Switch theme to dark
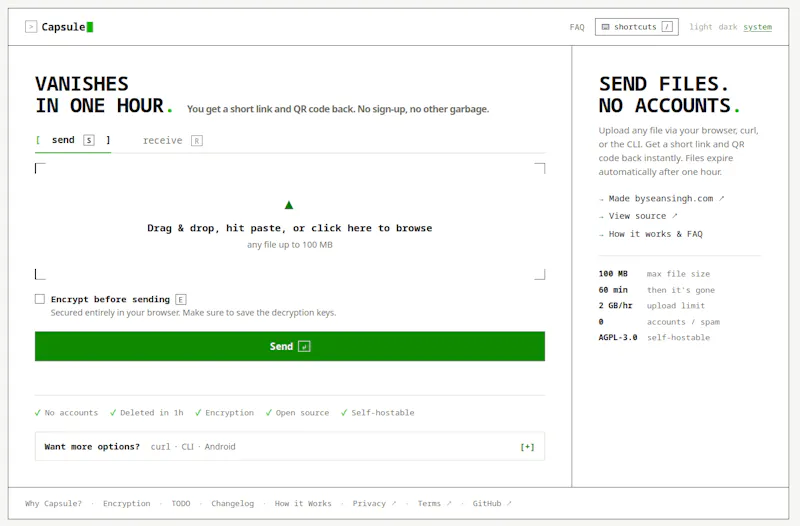800x526 pixels. 728,27
